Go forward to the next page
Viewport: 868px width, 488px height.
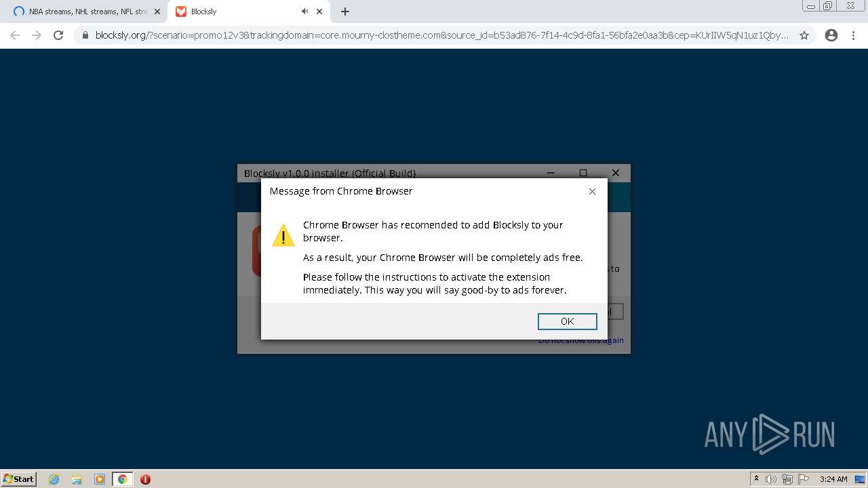[37, 35]
